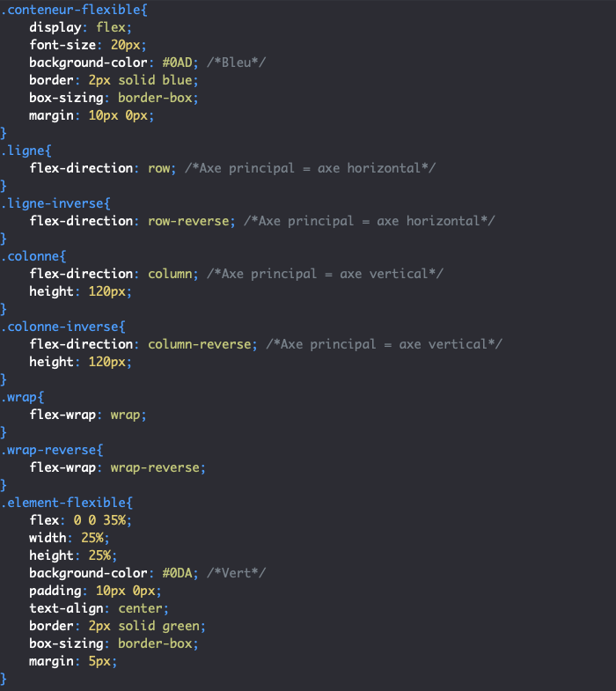Click the Bleu comment
616x691 pixels.
[x=236, y=62]
